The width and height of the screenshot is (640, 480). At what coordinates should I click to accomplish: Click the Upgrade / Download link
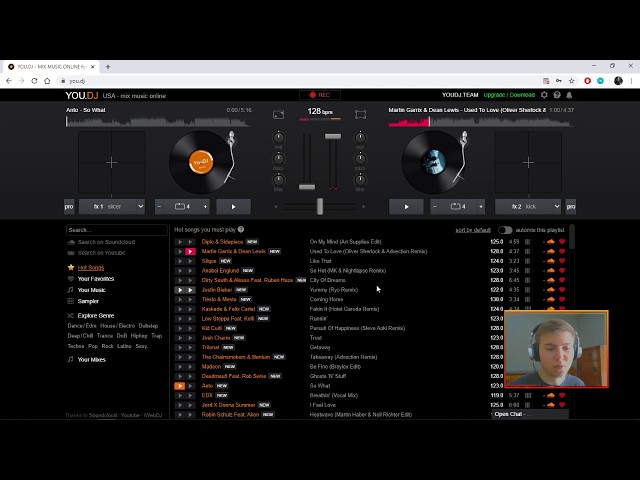[509, 95]
